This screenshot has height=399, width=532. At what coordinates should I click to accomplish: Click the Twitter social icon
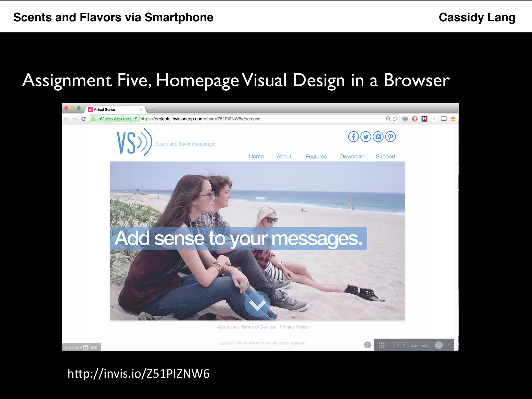[366, 137]
